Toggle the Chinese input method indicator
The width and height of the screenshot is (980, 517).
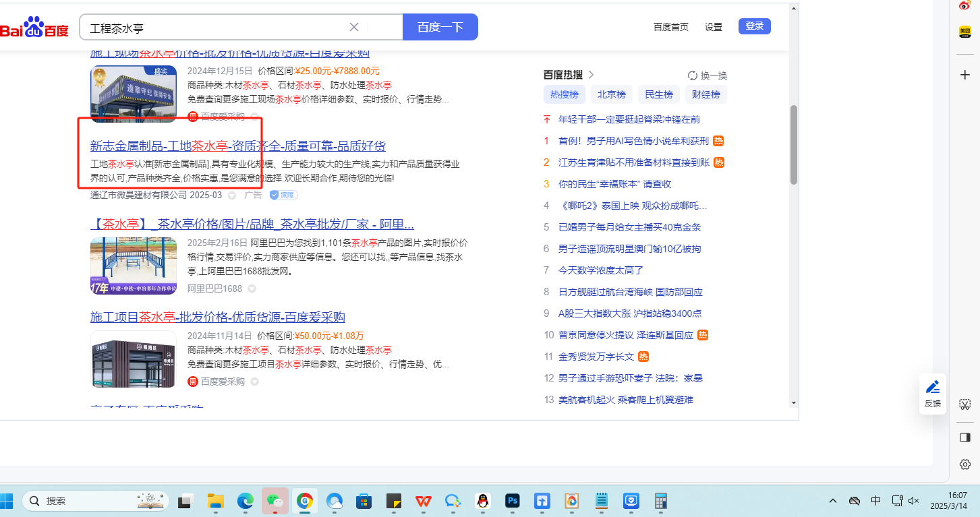coord(875,501)
